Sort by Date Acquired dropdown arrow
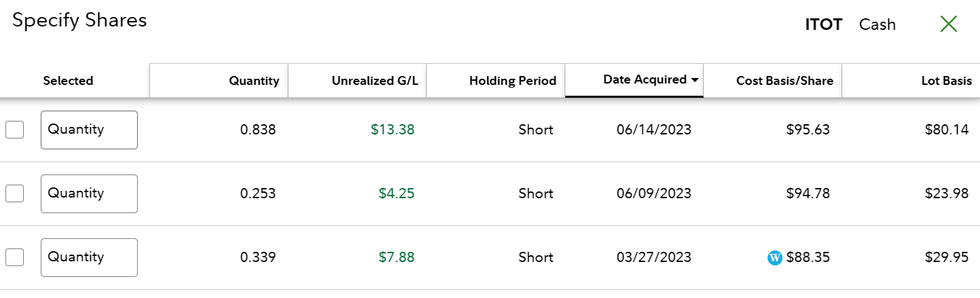 (695, 80)
